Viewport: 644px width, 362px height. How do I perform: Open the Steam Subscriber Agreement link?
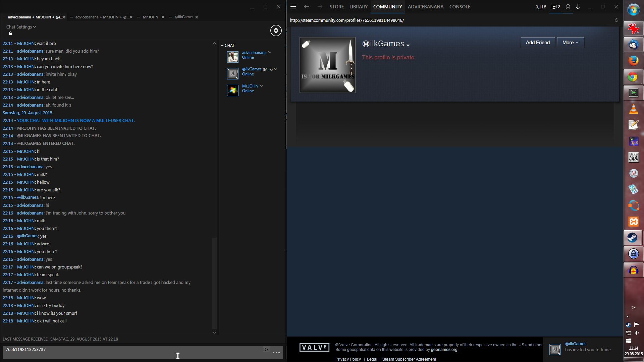409,359
